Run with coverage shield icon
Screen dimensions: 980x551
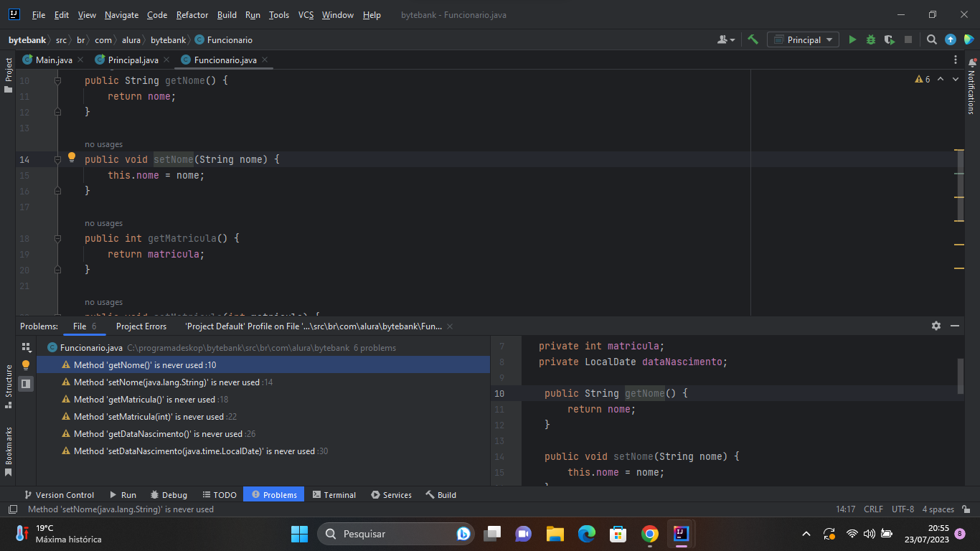(x=890, y=40)
